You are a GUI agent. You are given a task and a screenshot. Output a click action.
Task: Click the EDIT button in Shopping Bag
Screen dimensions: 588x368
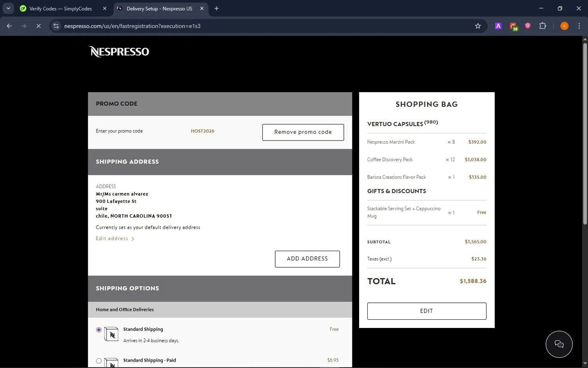coord(426,311)
